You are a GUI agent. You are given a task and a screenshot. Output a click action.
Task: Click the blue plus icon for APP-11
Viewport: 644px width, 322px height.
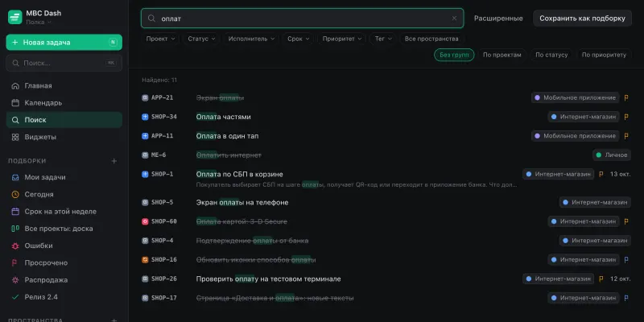pyautogui.click(x=145, y=136)
